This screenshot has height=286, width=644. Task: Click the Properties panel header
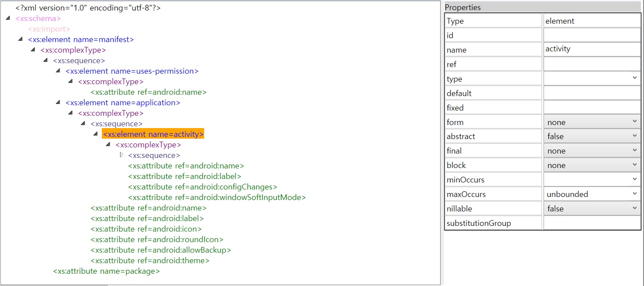tap(543, 7)
